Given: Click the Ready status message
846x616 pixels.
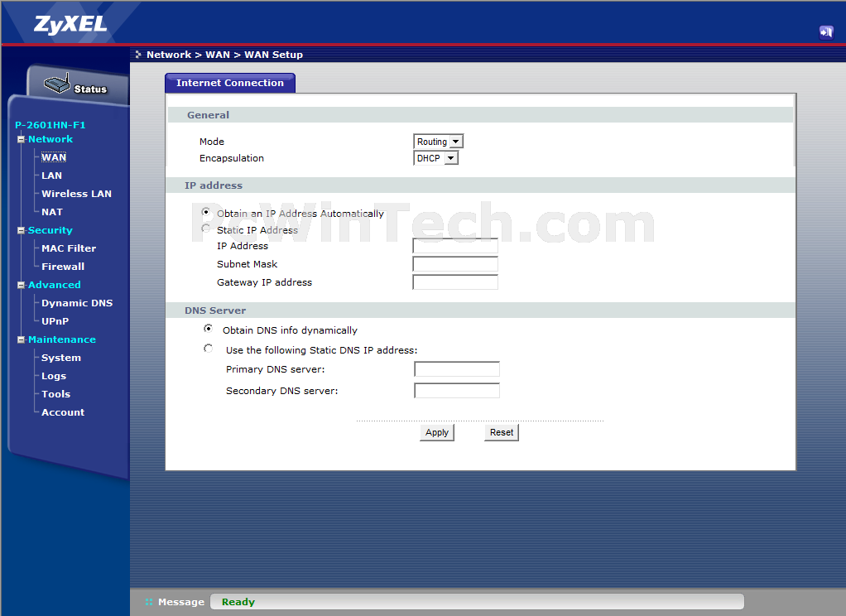Looking at the screenshot, I should (238, 602).
